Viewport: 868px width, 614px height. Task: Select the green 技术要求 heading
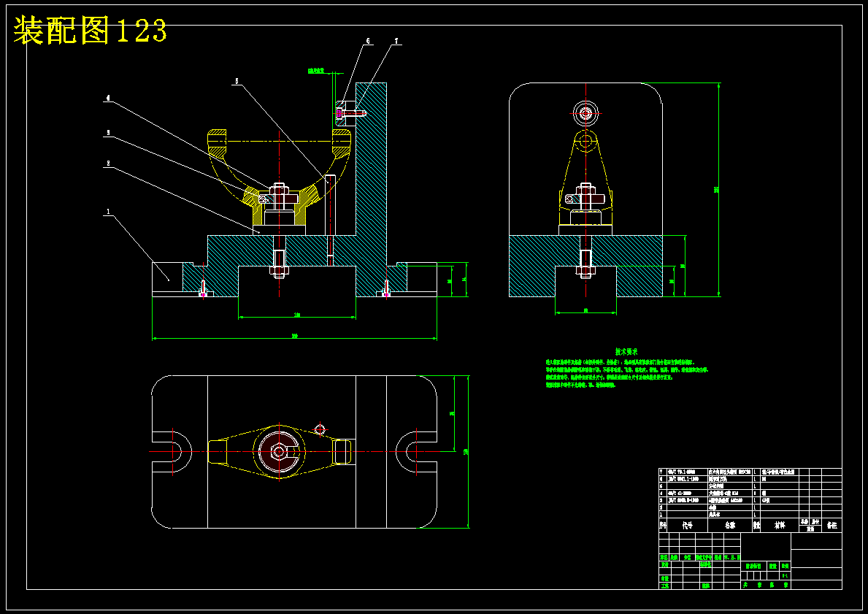626,352
